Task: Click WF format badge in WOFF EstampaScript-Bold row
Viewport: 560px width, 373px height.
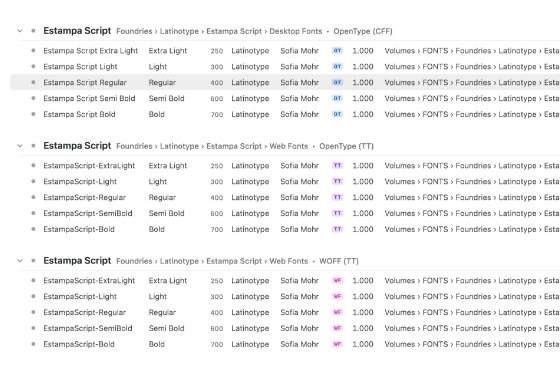Action: click(x=337, y=344)
